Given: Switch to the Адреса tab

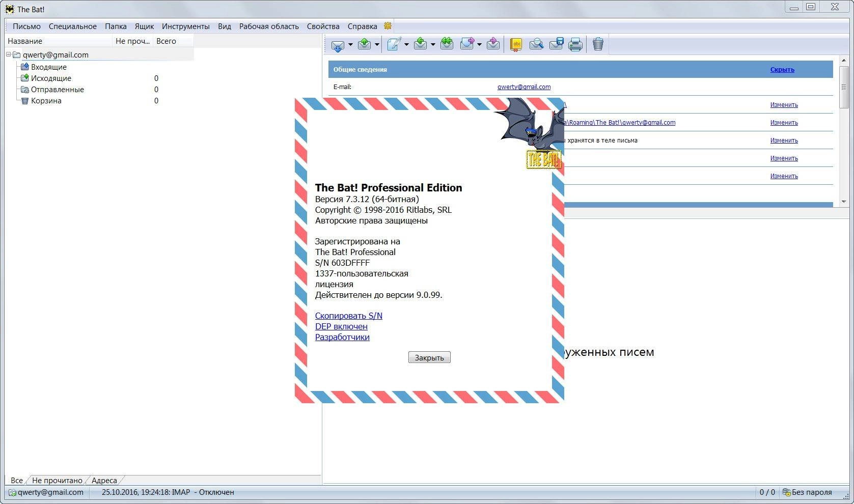Looking at the screenshot, I should pyautogui.click(x=104, y=480).
